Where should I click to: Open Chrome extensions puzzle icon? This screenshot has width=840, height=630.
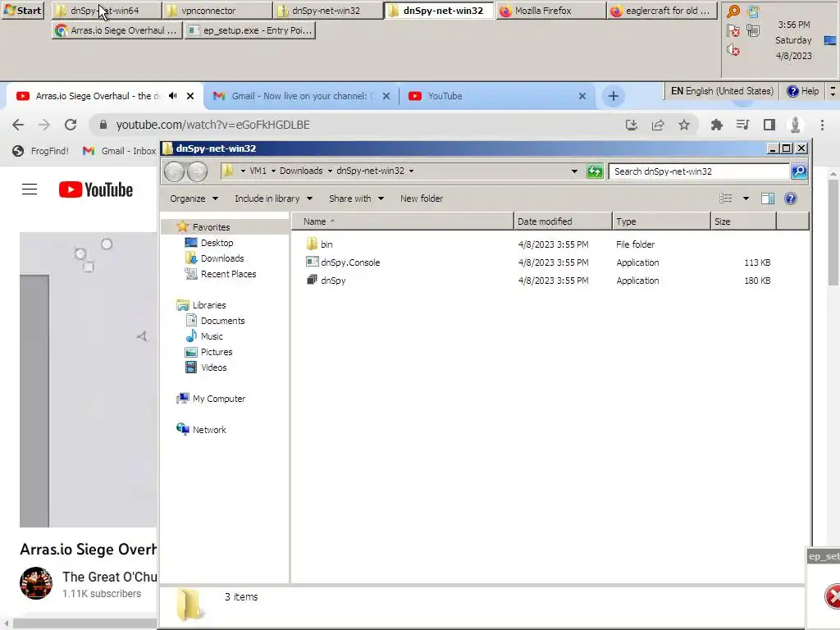716,125
